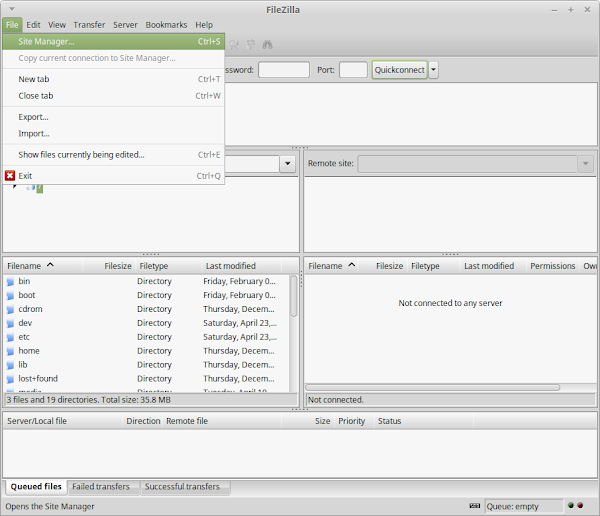Open the Bookmarks menu
Image resolution: width=600 pixels, height=516 pixels.
(166, 25)
